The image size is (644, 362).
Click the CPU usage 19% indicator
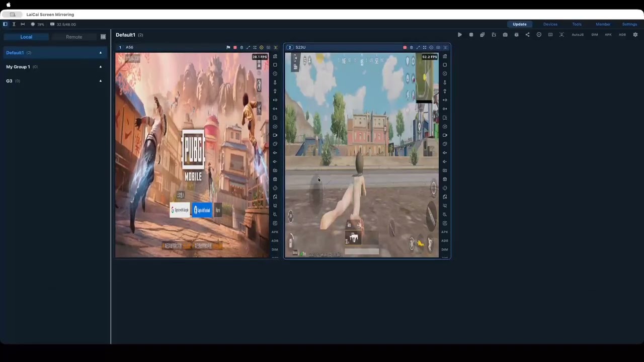(x=37, y=24)
